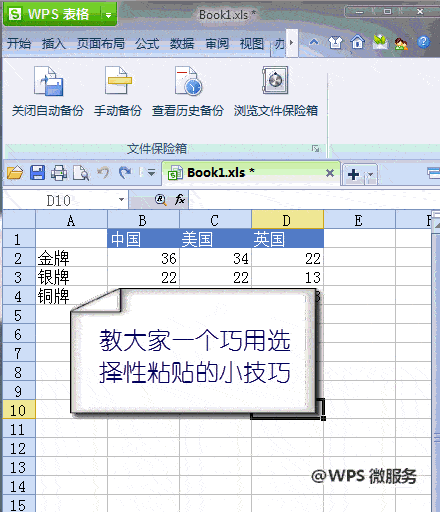Select row 10 header

(19, 410)
